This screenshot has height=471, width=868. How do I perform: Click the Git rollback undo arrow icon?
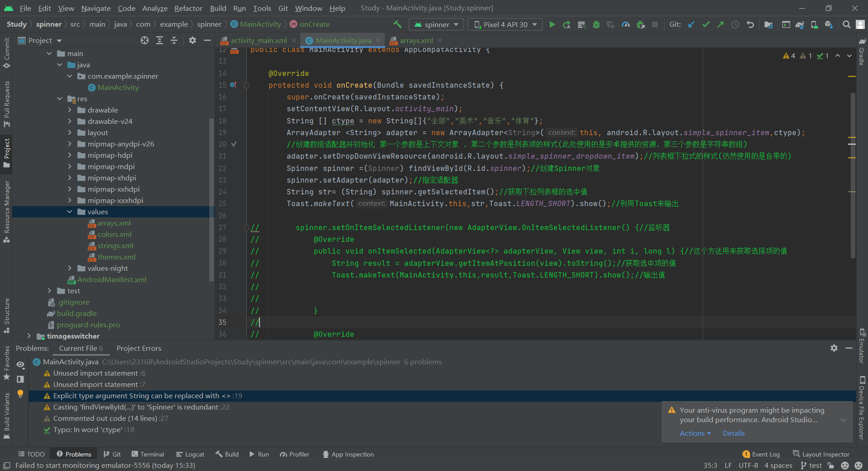click(x=750, y=24)
